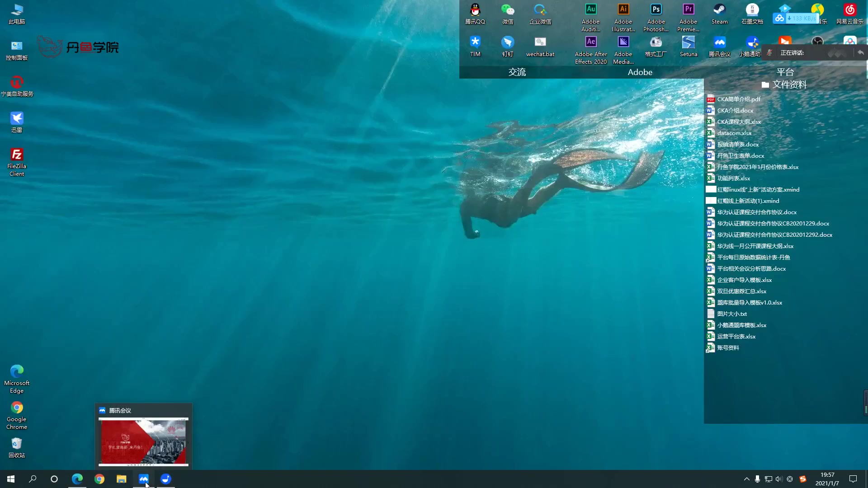Open the notification center in taskbar
This screenshot has height=488, width=868.
point(853,479)
